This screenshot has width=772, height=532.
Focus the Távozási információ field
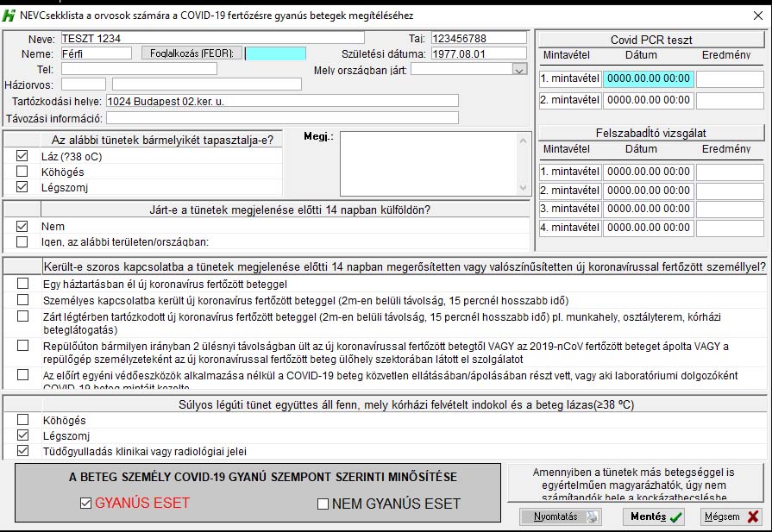[x=283, y=117]
